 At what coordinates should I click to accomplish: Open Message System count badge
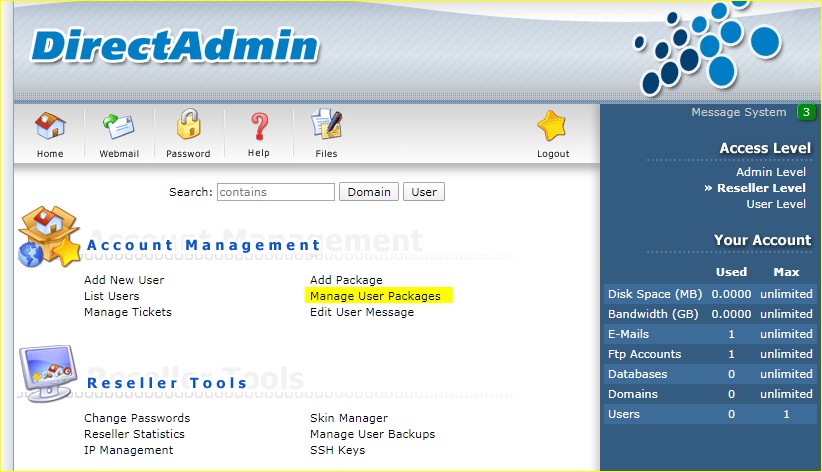pyautogui.click(x=806, y=112)
